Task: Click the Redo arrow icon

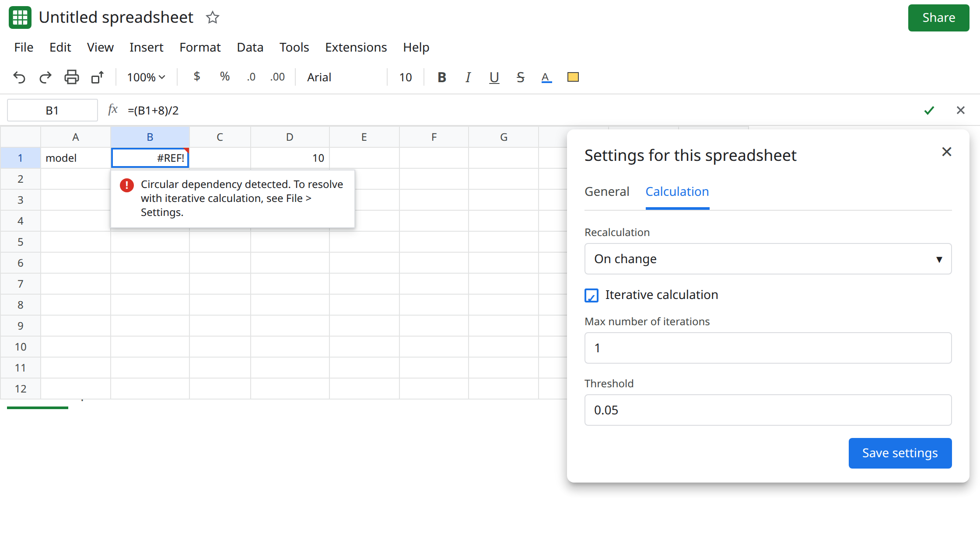Action: tap(45, 77)
